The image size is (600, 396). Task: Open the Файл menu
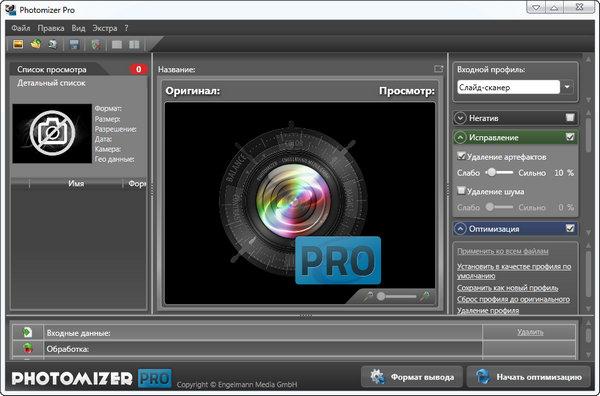21,28
